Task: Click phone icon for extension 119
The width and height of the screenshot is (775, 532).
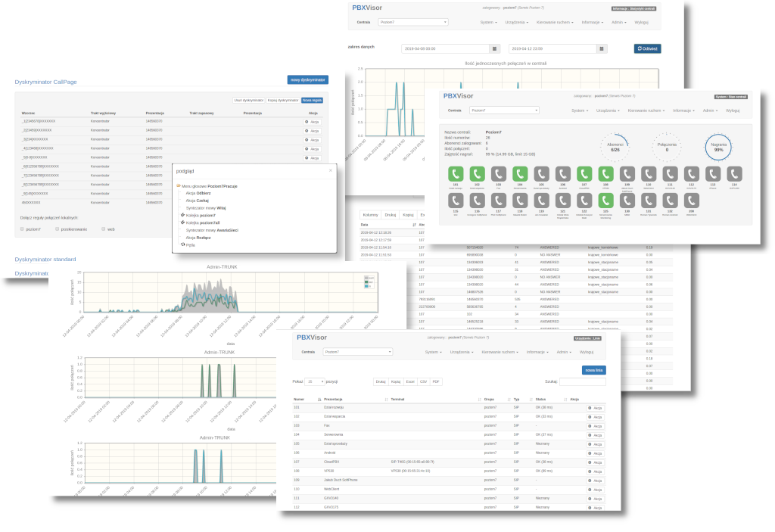Action: (541, 201)
